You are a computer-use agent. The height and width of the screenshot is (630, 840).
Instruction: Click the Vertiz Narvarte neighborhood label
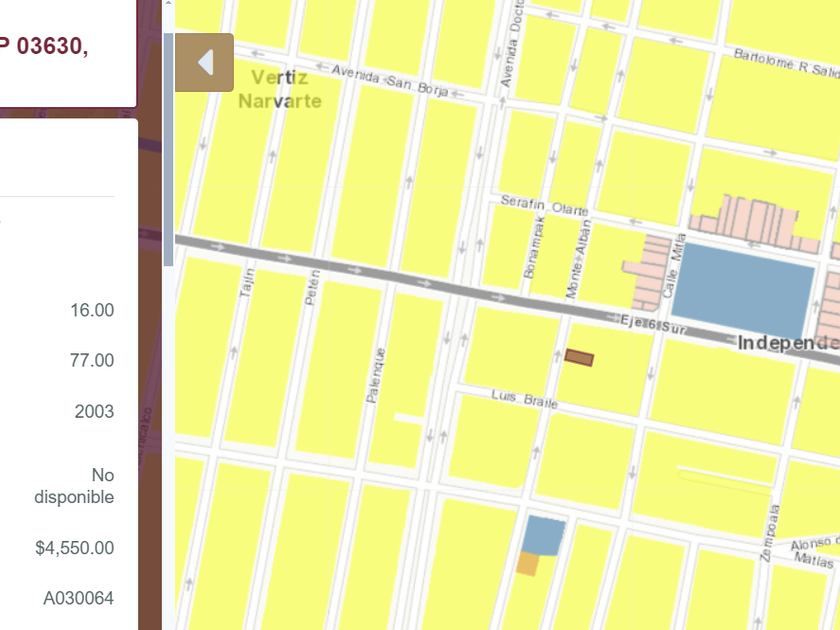(280, 89)
